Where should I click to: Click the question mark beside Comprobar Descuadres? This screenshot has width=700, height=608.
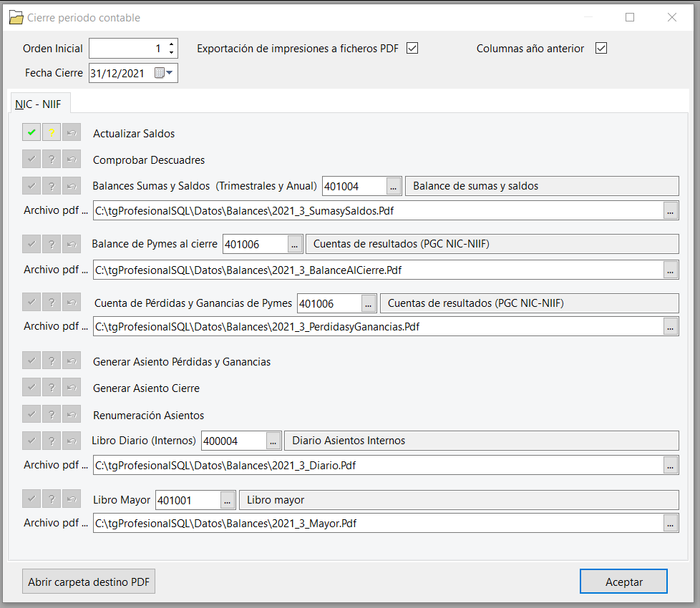(x=52, y=160)
